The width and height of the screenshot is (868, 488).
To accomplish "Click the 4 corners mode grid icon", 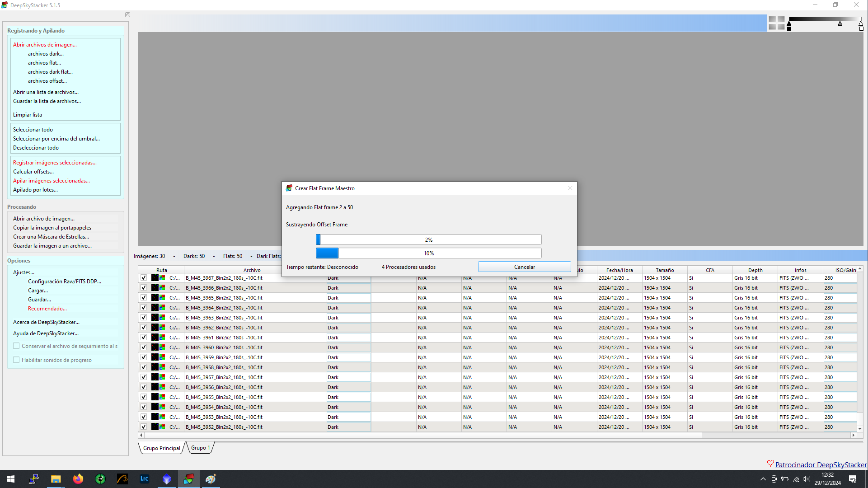I will point(777,23).
